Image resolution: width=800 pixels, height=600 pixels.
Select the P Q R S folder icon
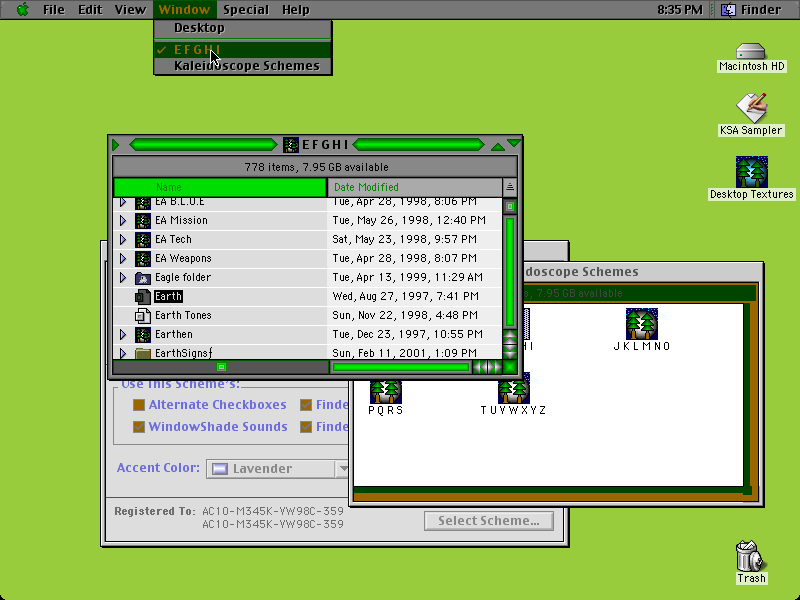point(386,392)
